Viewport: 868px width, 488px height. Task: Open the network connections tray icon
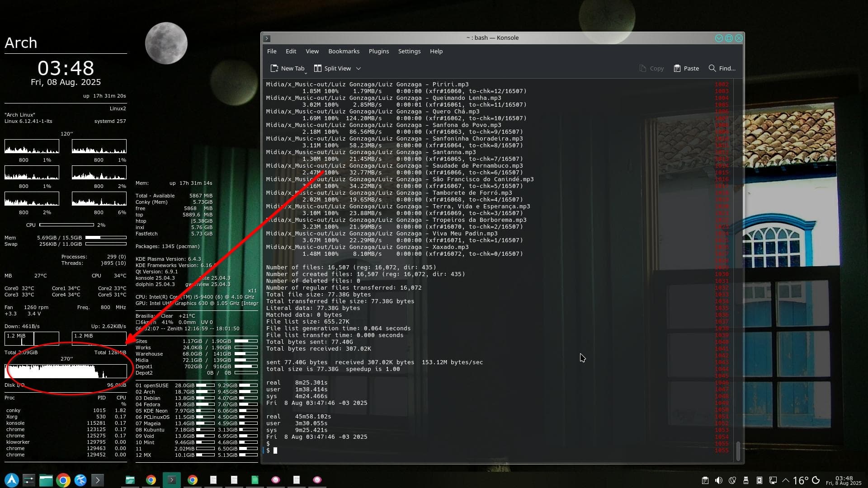[x=773, y=480]
